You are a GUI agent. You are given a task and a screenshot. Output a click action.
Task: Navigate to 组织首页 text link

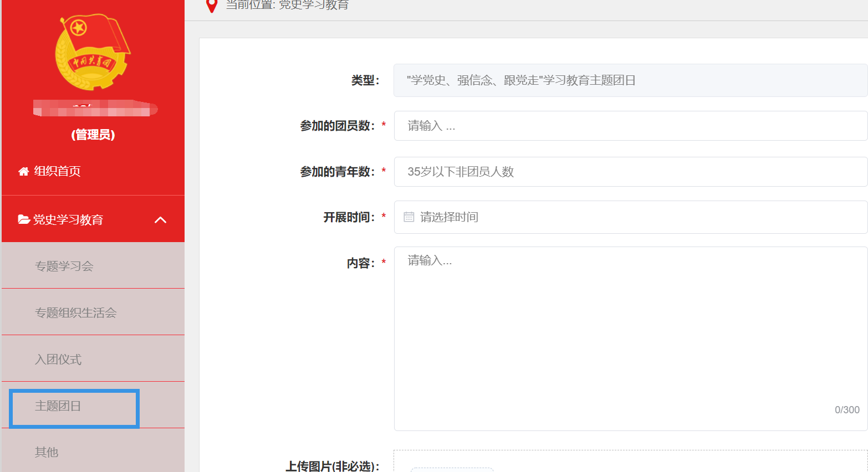click(57, 171)
